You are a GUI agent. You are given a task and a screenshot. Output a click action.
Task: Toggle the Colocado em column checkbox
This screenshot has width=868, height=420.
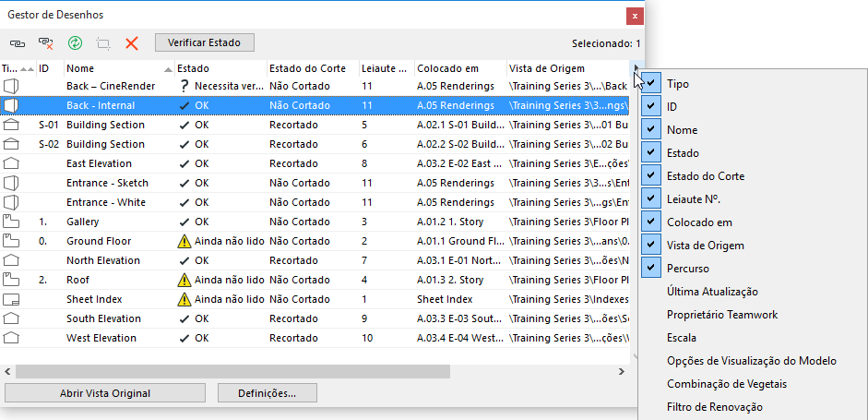(x=651, y=222)
